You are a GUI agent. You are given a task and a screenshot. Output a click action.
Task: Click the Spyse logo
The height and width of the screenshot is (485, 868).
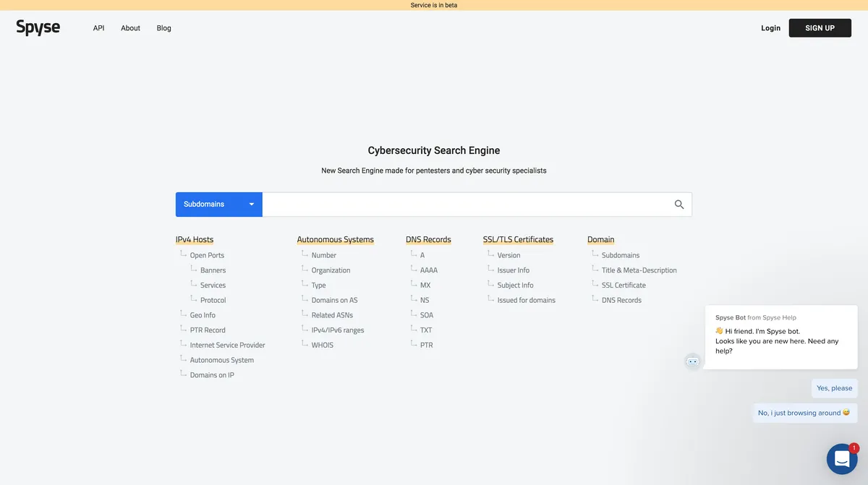[x=38, y=27]
